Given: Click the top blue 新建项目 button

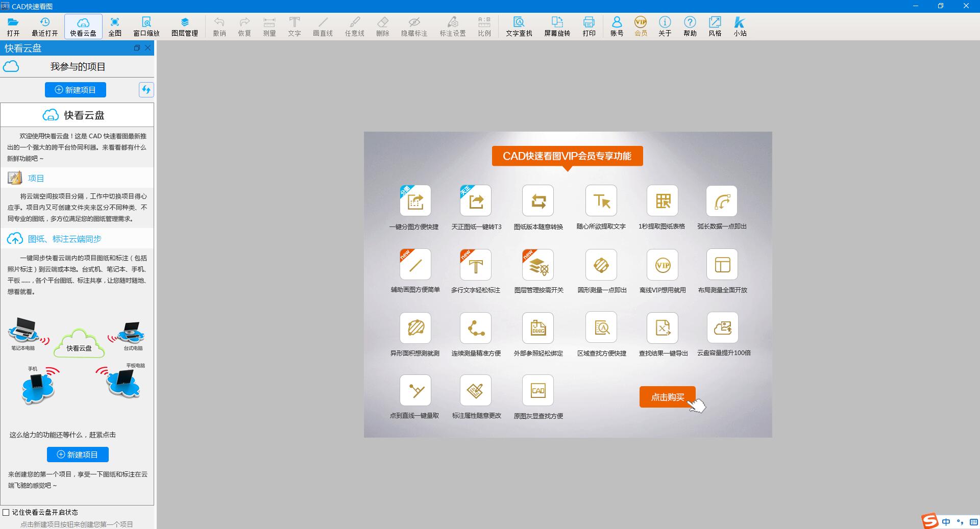Looking at the screenshot, I should (76, 90).
